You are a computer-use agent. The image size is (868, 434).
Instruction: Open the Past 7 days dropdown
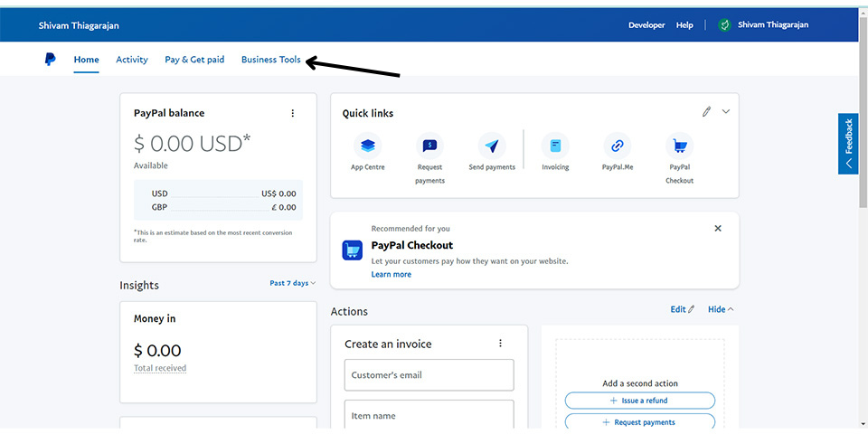(x=292, y=283)
